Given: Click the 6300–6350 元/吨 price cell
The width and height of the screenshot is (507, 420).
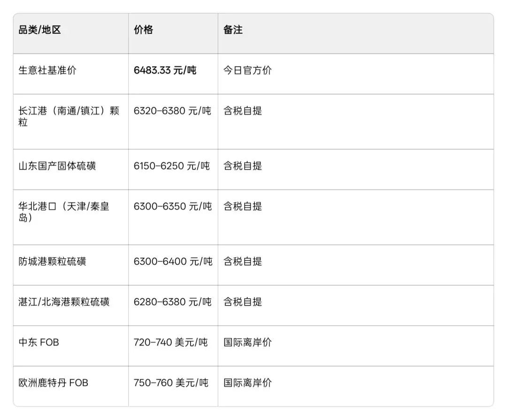Looking at the screenshot, I should coord(172,206).
